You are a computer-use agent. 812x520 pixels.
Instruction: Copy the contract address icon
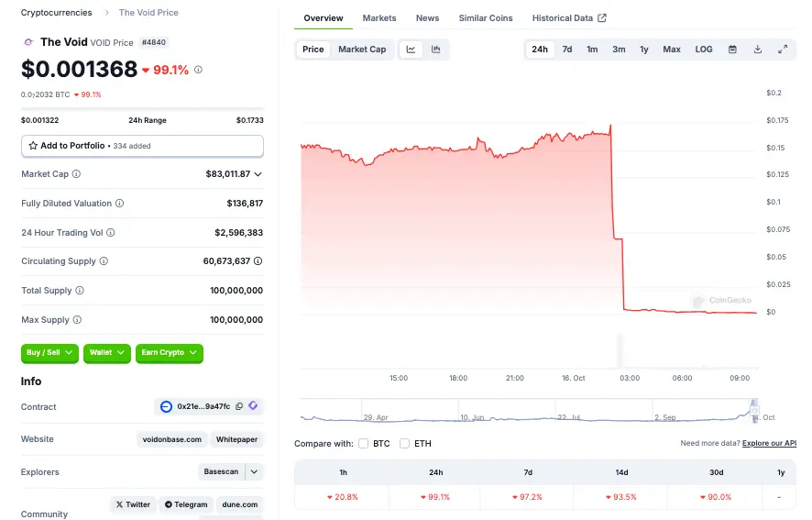pos(239,406)
